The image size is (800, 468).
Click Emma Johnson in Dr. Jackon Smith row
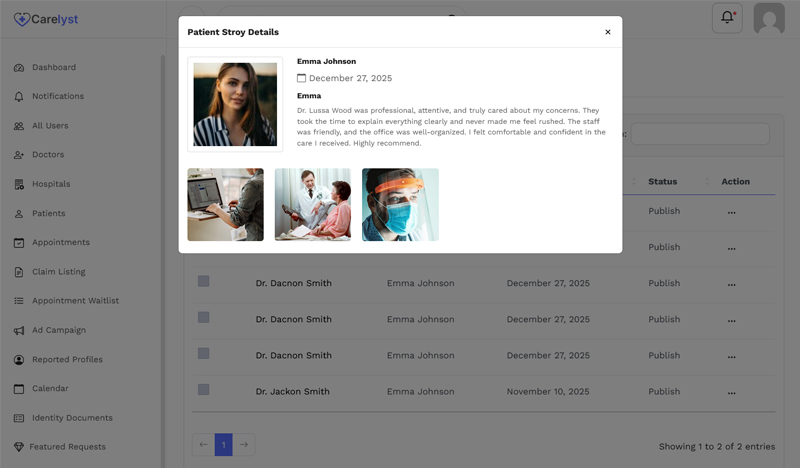pos(420,391)
